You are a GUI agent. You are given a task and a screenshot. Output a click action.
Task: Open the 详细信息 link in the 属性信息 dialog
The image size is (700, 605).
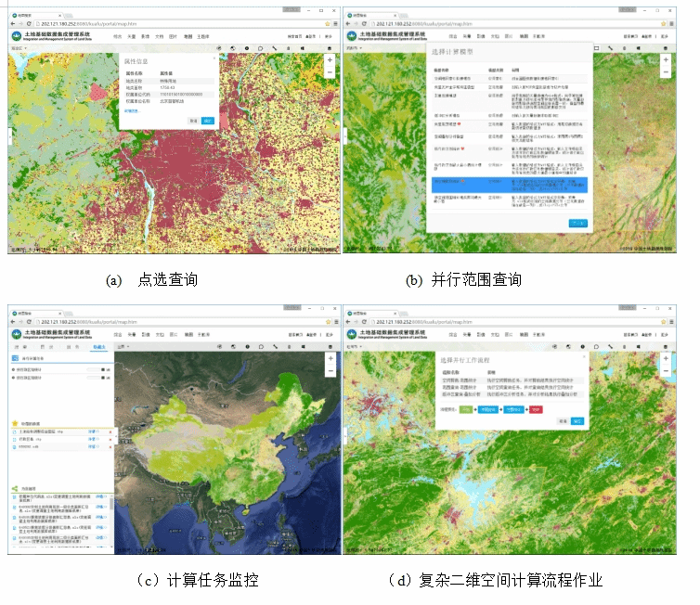(x=131, y=110)
